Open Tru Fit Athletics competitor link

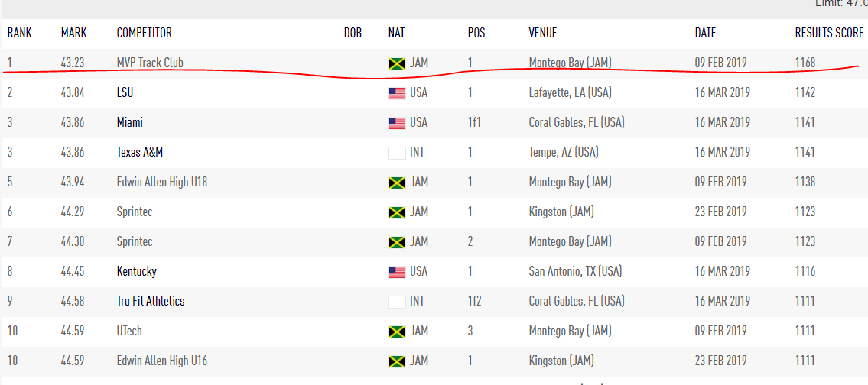[151, 301]
